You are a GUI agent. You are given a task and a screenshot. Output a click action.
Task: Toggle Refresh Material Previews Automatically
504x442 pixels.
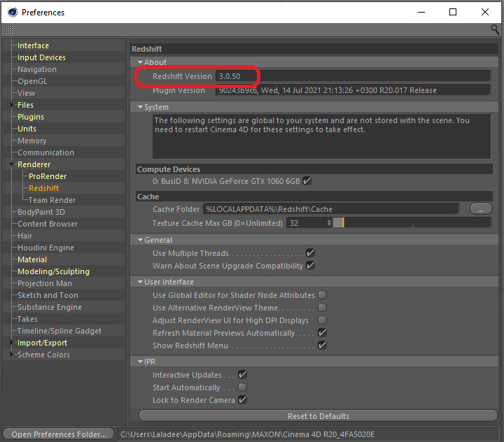[x=322, y=332]
